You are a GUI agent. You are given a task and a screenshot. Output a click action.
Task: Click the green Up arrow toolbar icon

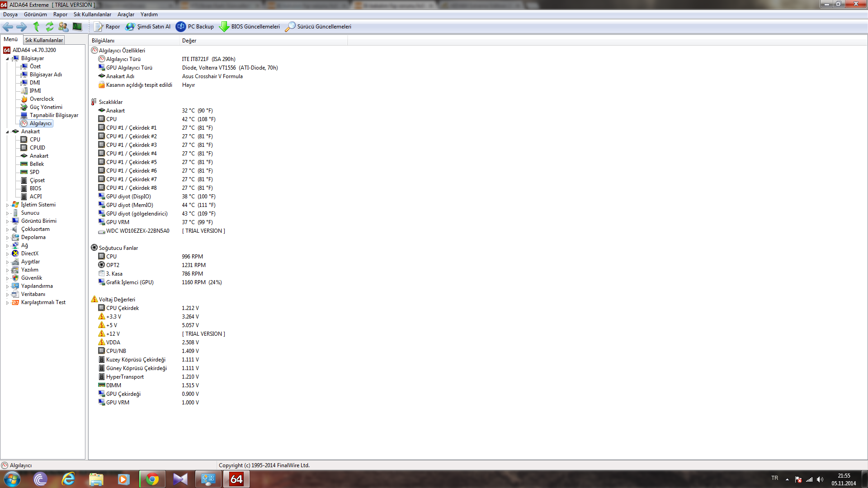[x=36, y=27]
